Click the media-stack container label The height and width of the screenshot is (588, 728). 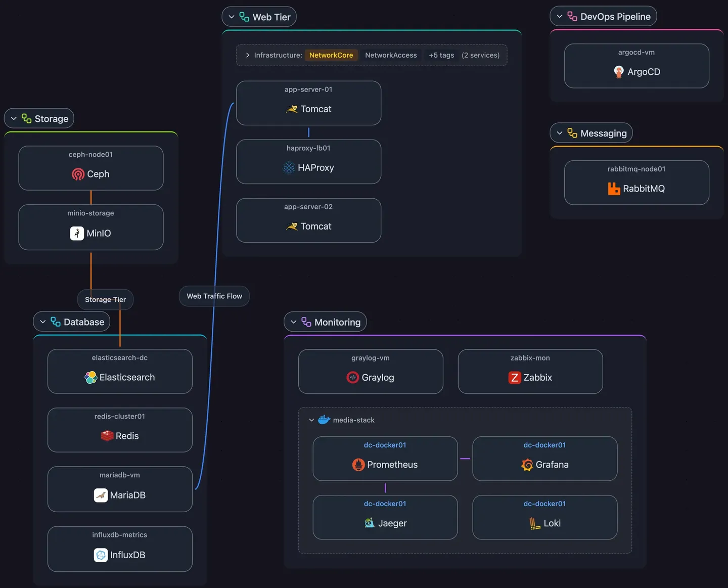pos(354,420)
